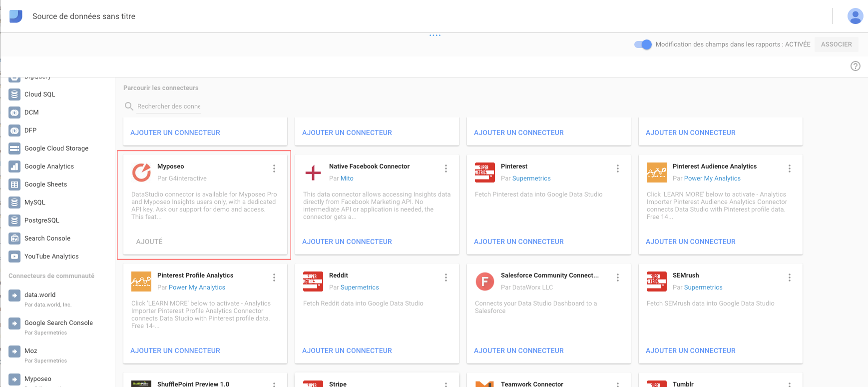Select the Cloud SQL connector icon
868x387 pixels.
pos(14,94)
